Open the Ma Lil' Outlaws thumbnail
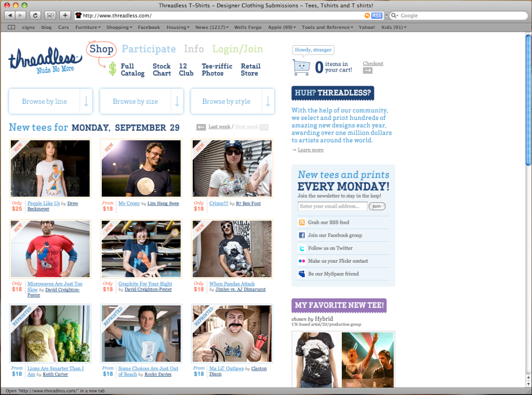Screen dimensions: 532x395 (232, 334)
